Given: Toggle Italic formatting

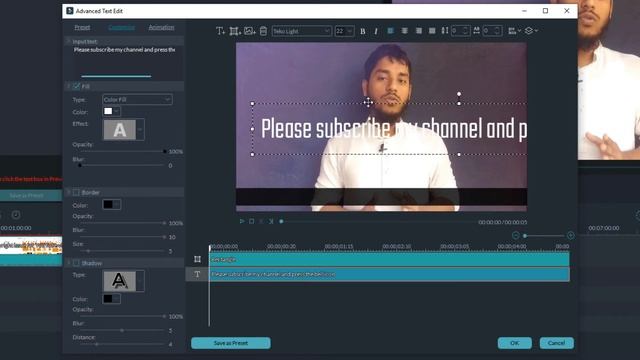Looking at the screenshot, I should (x=376, y=31).
